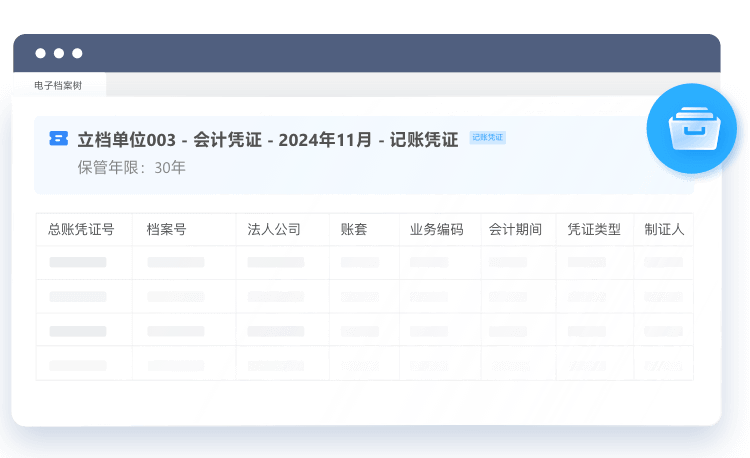The width and height of the screenshot is (750, 458).
Task: Select second row's 法人公司 cell
Action: [275, 296]
